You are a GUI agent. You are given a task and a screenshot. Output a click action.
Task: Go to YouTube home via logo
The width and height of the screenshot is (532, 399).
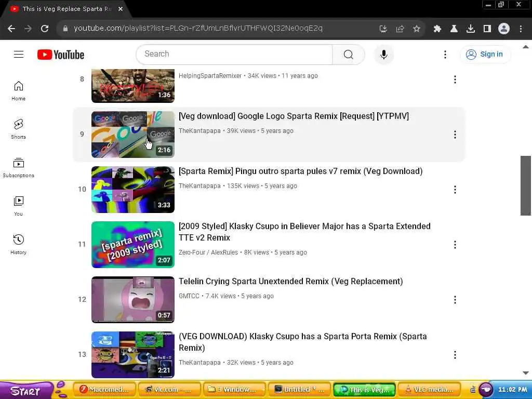(61, 55)
